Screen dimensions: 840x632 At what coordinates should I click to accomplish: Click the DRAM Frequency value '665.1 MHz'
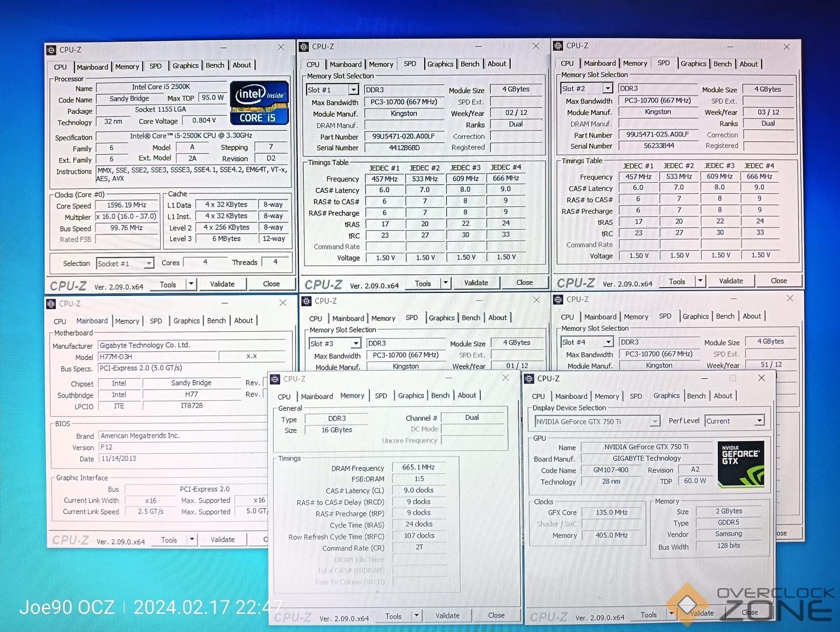point(418,467)
